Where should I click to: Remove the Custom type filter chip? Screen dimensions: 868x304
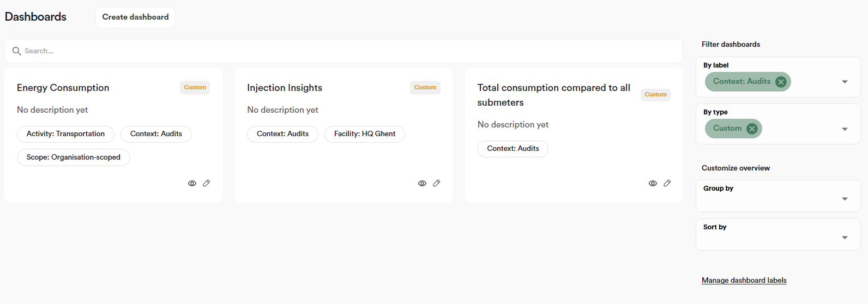(752, 129)
